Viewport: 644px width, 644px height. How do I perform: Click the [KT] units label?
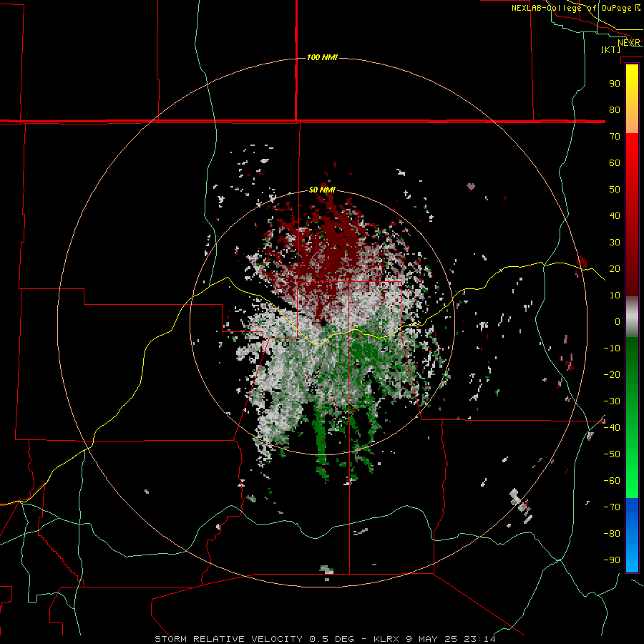[611, 49]
